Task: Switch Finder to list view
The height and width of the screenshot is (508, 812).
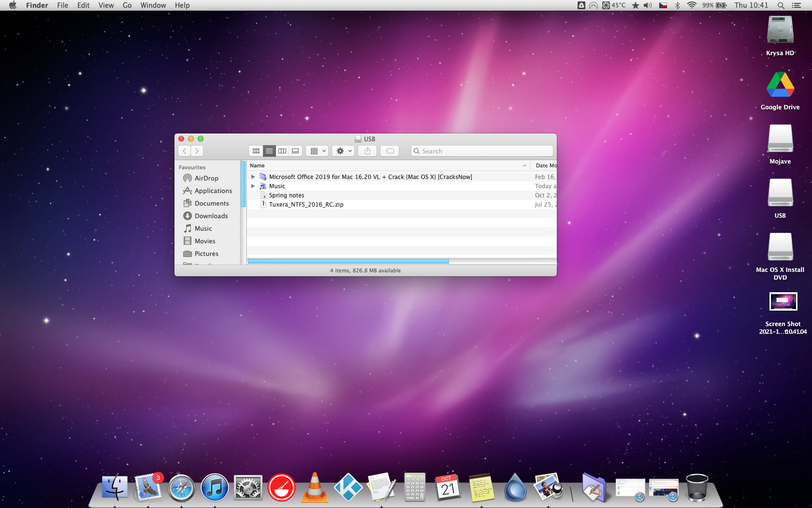Action: pos(269,151)
